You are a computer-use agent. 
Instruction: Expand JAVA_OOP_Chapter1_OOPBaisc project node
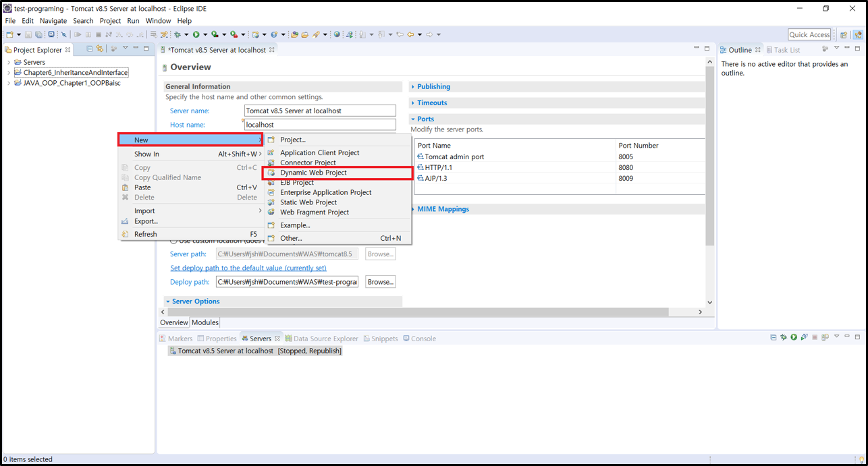tap(9, 83)
